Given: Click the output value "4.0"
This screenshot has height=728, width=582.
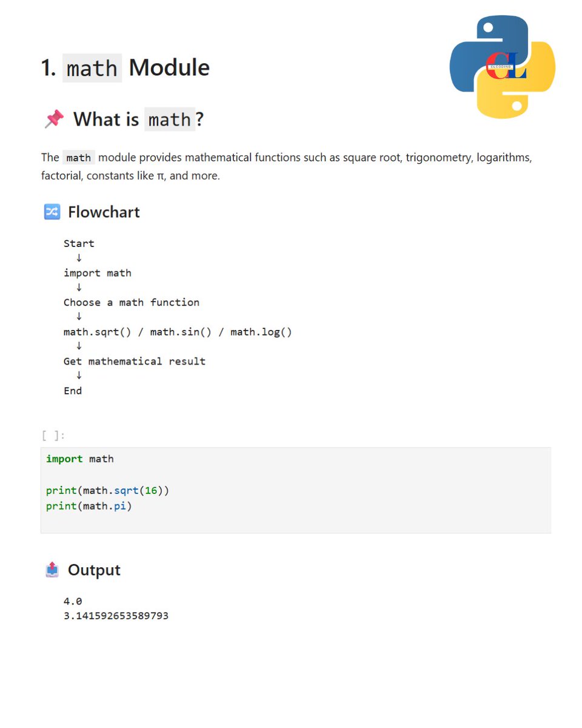Looking at the screenshot, I should (73, 601).
